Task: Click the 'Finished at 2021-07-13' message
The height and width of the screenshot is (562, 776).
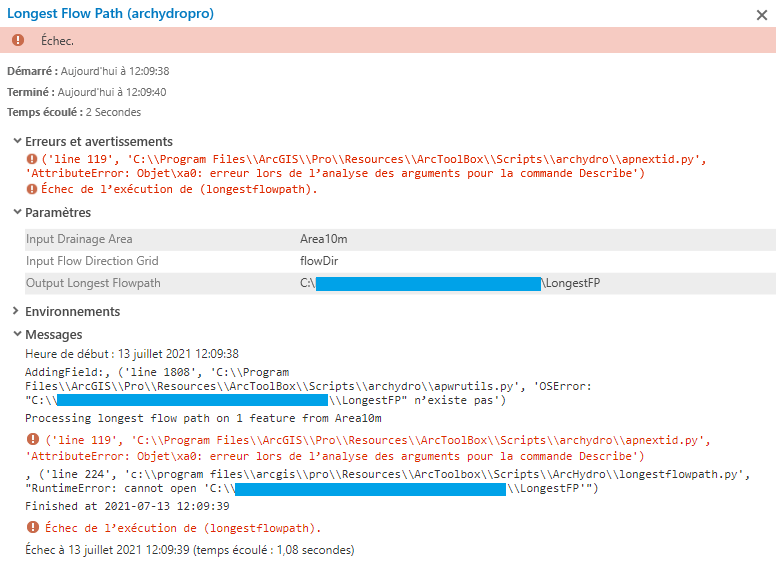Action: [x=127, y=506]
